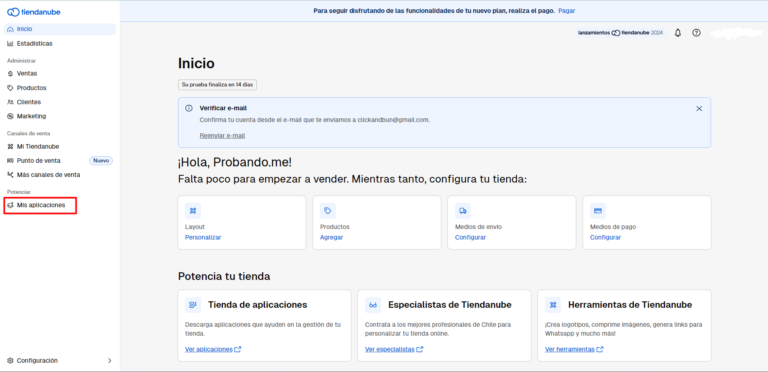Open Inicio in the sidebar
The width and height of the screenshot is (768, 372).
pyautogui.click(x=60, y=29)
